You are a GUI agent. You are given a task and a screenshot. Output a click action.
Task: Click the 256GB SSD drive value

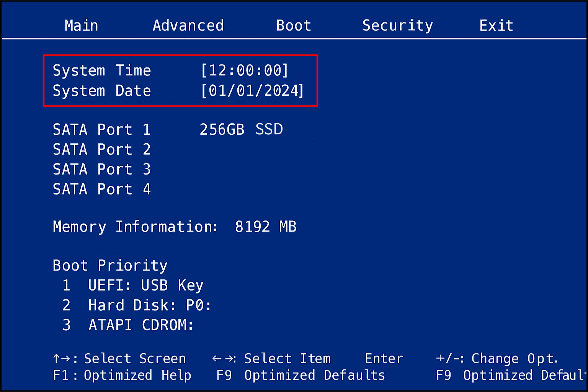(x=241, y=130)
